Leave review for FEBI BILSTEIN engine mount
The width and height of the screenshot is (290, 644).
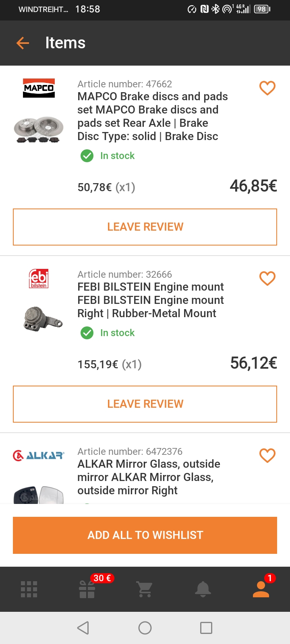tap(145, 404)
